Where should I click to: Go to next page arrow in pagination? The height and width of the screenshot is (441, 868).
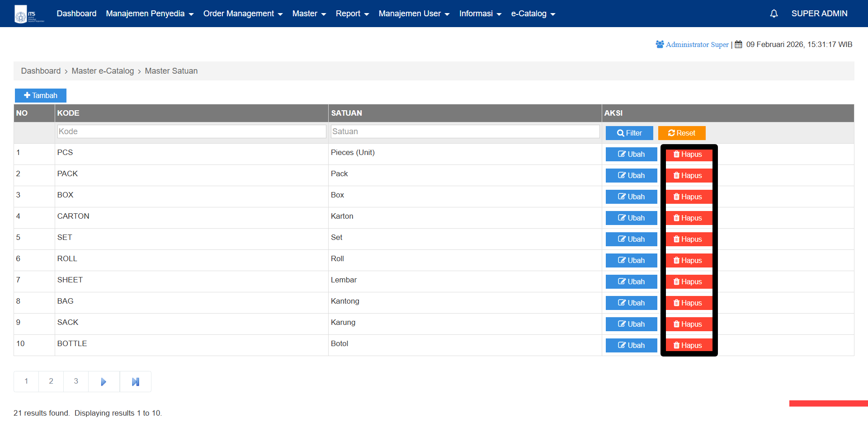(104, 382)
